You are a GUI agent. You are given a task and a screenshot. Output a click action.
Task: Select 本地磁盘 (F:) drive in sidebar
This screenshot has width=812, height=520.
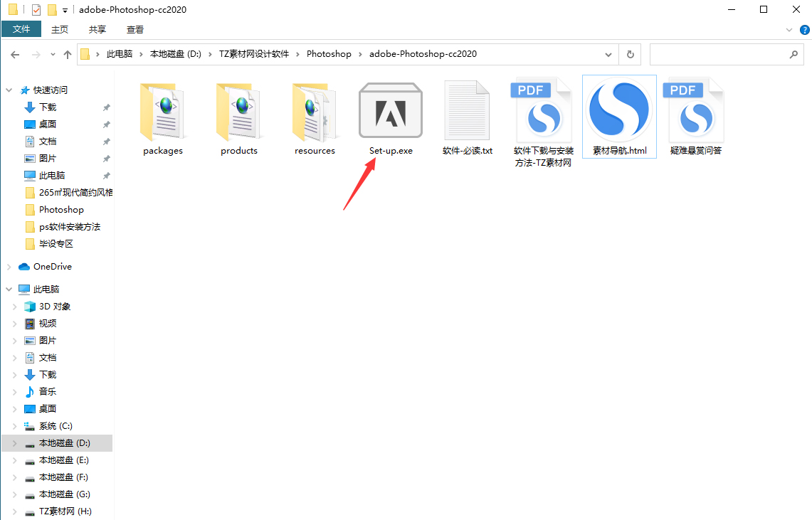click(x=56, y=477)
